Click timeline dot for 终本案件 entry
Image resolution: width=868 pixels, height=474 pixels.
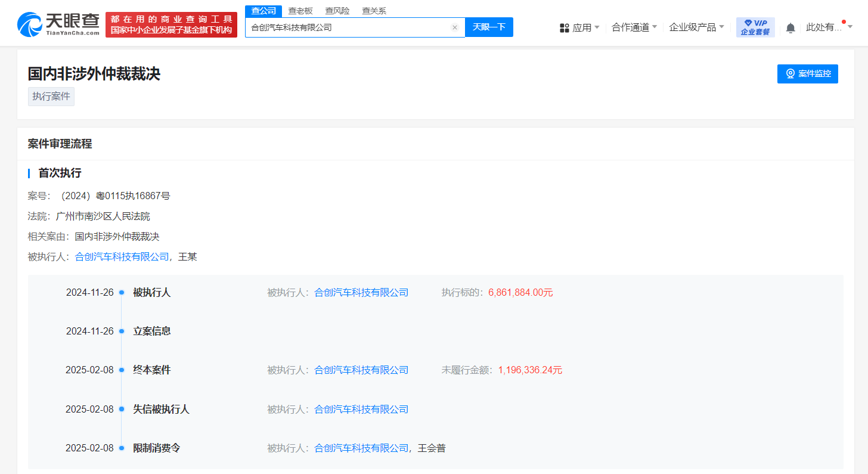[x=121, y=370]
